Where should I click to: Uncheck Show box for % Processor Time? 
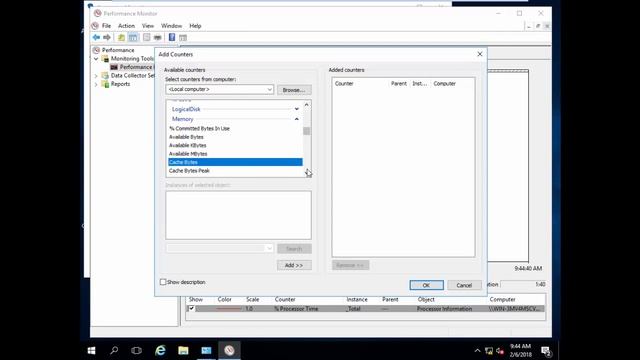point(191,309)
